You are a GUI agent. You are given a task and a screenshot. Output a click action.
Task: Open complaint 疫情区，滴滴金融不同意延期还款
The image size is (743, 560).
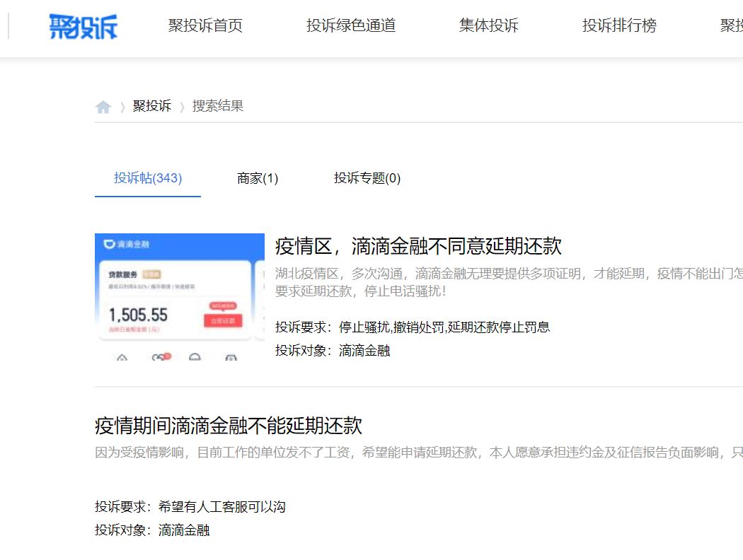click(x=418, y=247)
